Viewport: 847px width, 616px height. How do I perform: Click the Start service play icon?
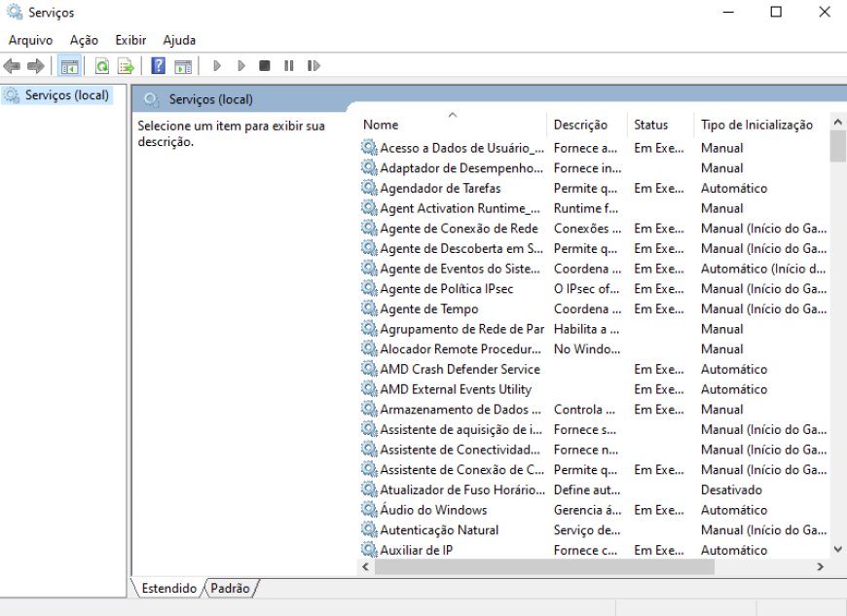tap(217, 66)
